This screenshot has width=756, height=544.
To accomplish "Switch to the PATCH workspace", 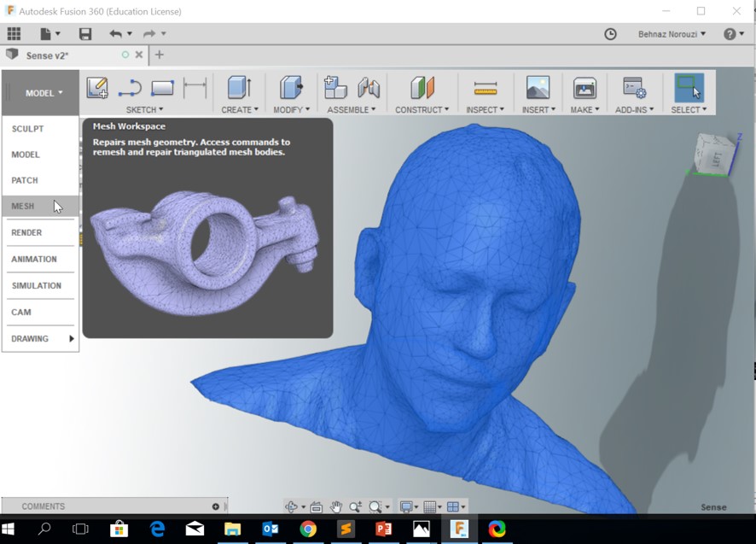I will pyautogui.click(x=40, y=180).
